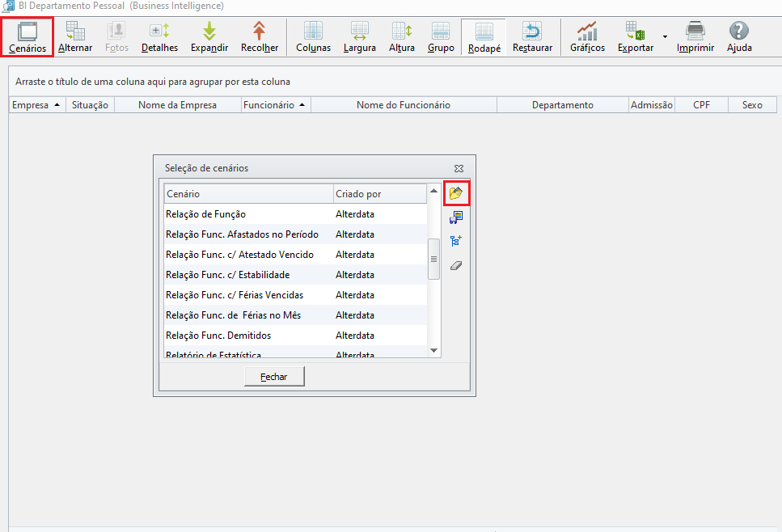Toggle the Rodapé footer button
Screen dimensions: 782x532
pyautogui.click(x=484, y=37)
